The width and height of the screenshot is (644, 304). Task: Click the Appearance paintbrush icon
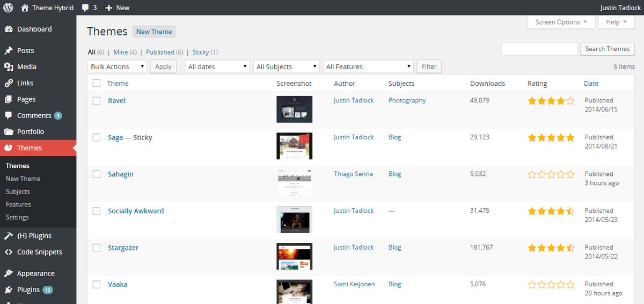click(9, 273)
